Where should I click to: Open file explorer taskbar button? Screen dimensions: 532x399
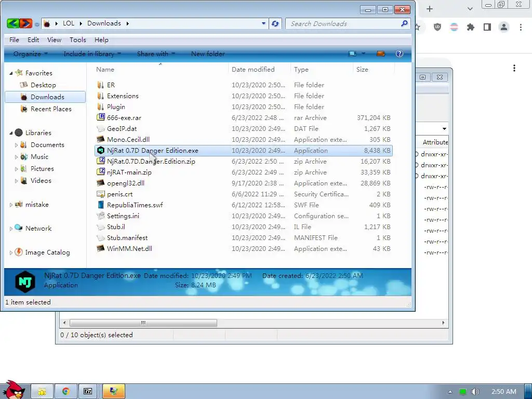pos(42,392)
